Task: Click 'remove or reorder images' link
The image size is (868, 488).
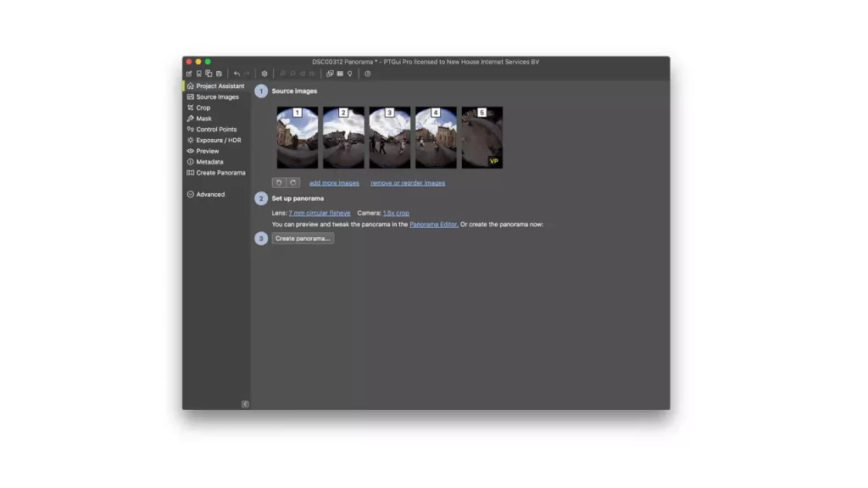Action: click(x=408, y=183)
